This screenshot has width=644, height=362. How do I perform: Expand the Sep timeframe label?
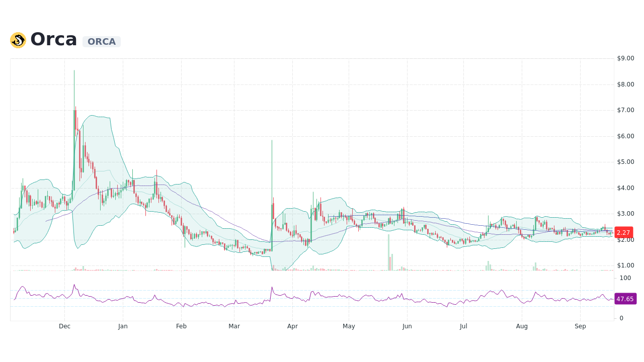tap(580, 326)
